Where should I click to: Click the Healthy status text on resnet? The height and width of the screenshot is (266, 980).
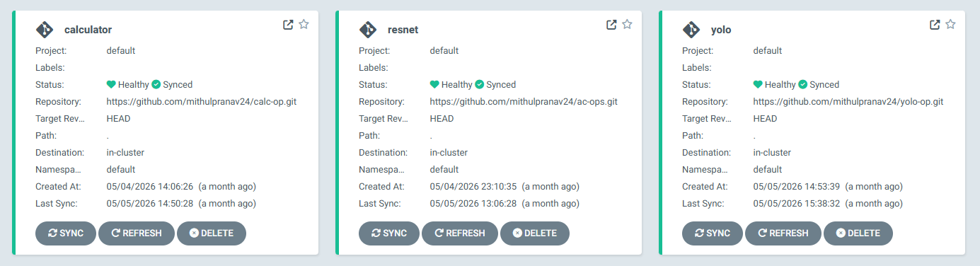tap(457, 85)
